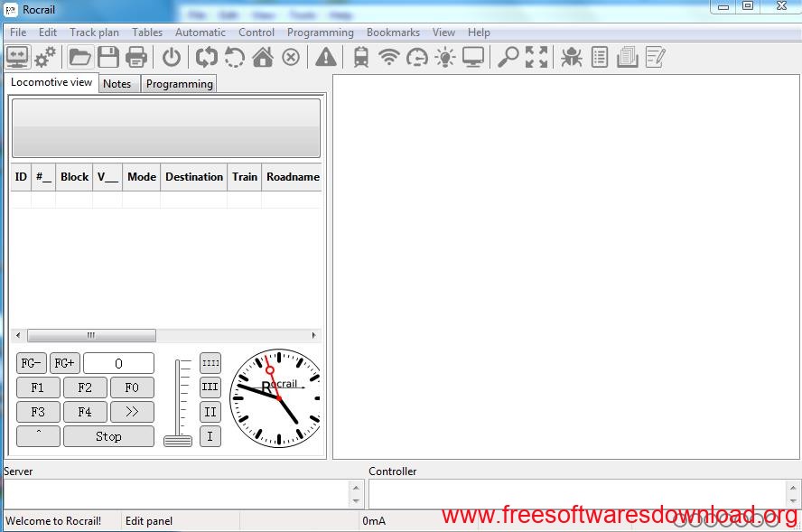Viewport: 802px width, 532px height.
Task: Click the circled X stop icon
Action: [x=291, y=57]
